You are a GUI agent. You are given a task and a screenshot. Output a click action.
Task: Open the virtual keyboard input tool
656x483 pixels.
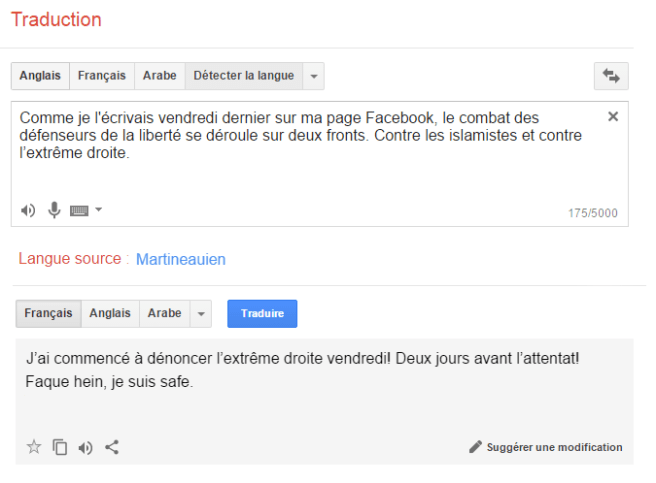[x=79, y=211]
